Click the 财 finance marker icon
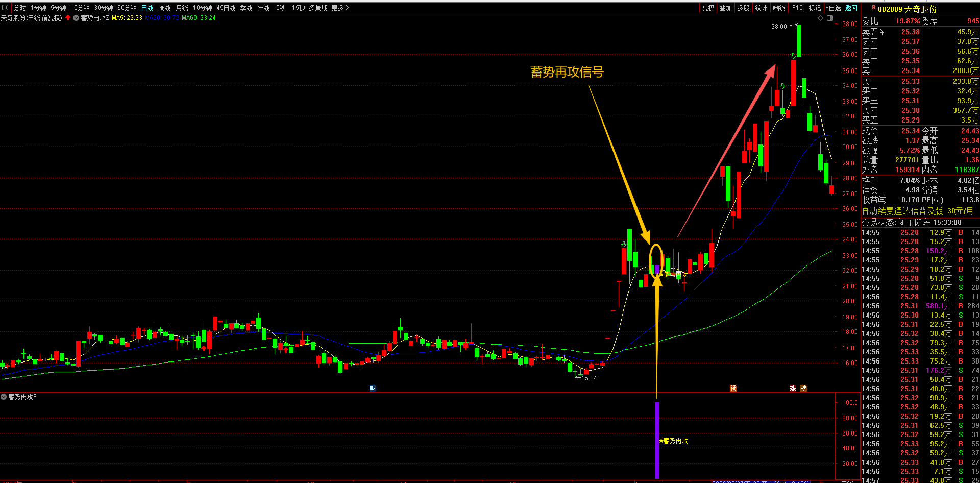Screen dimensions: 980x483 click(373, 389)
